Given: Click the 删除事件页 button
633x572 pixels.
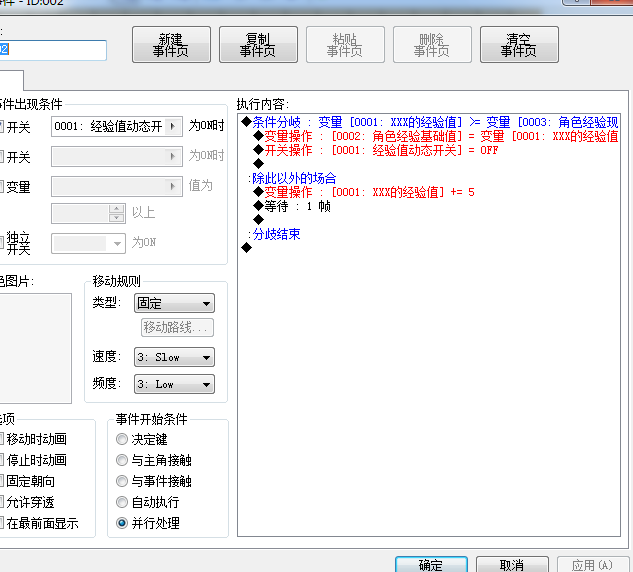Looking at the screenshot, I should [x=432, y=45].
